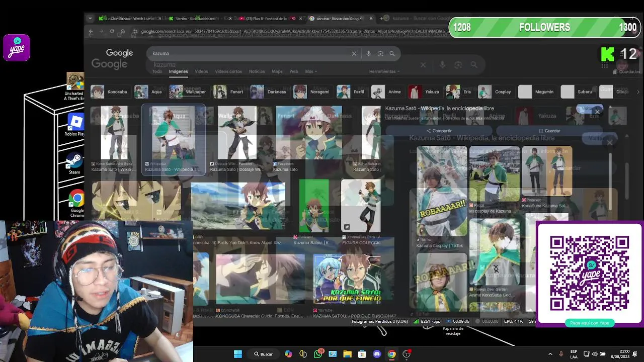Screen dimensions: 644x362
Task: Show hidden system tray icons
Action: (550, 354)
